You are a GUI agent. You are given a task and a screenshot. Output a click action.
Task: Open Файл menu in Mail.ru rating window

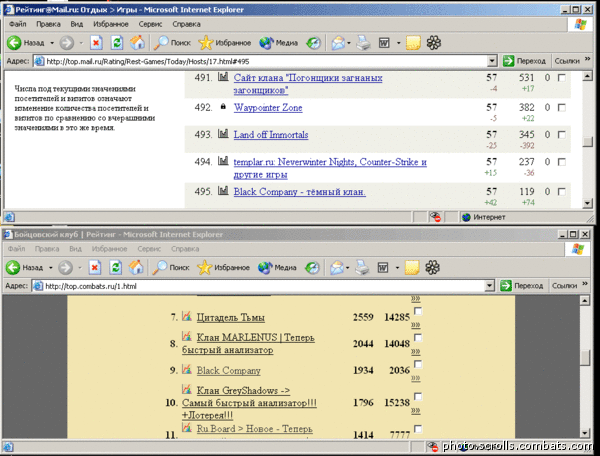18,24
